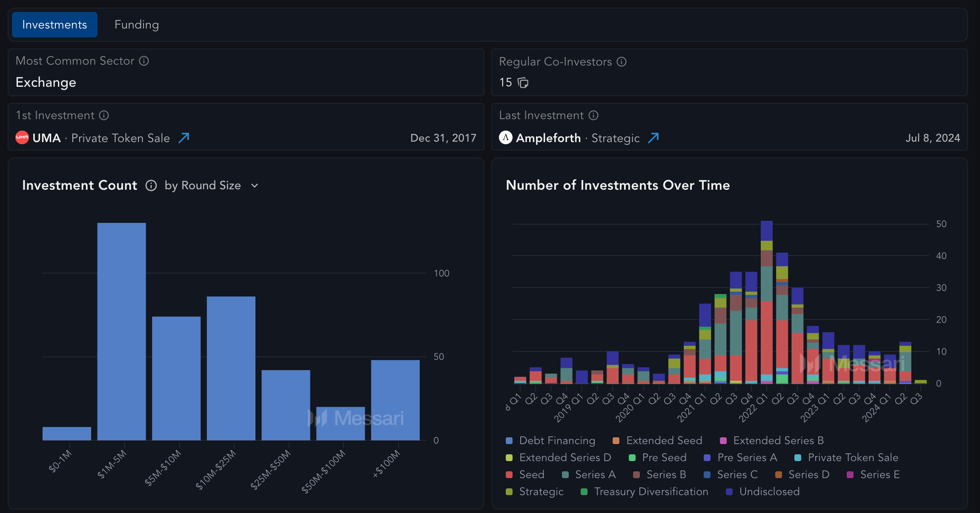
Task: Open the Ampleforth project link
Action: (548, 137)
